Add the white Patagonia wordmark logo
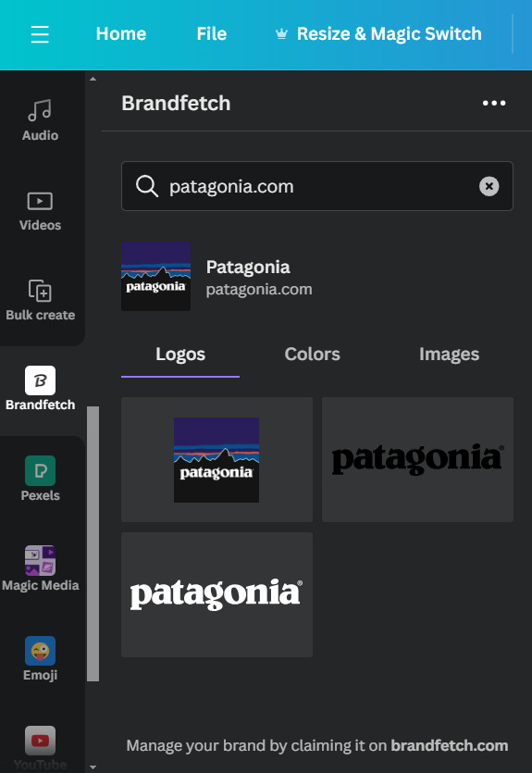Image resolution: width=532 pixels, height=773 pixels. pos(217,594)
